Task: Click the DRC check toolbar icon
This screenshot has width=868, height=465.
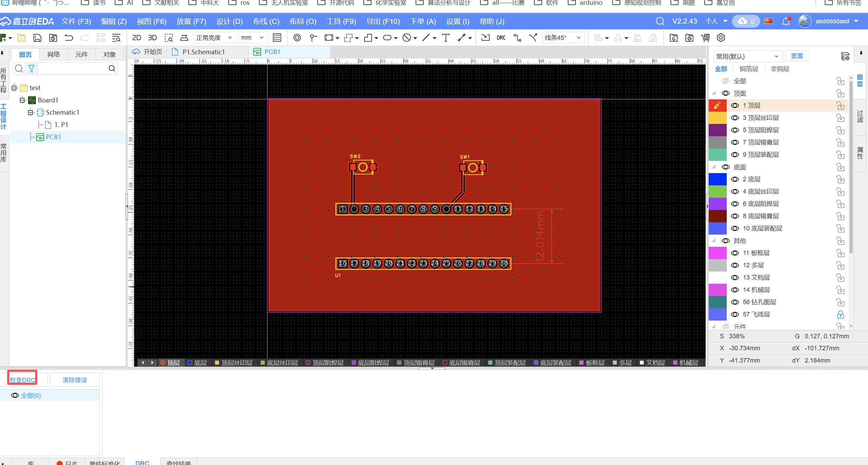Action: tap(501, 38)
